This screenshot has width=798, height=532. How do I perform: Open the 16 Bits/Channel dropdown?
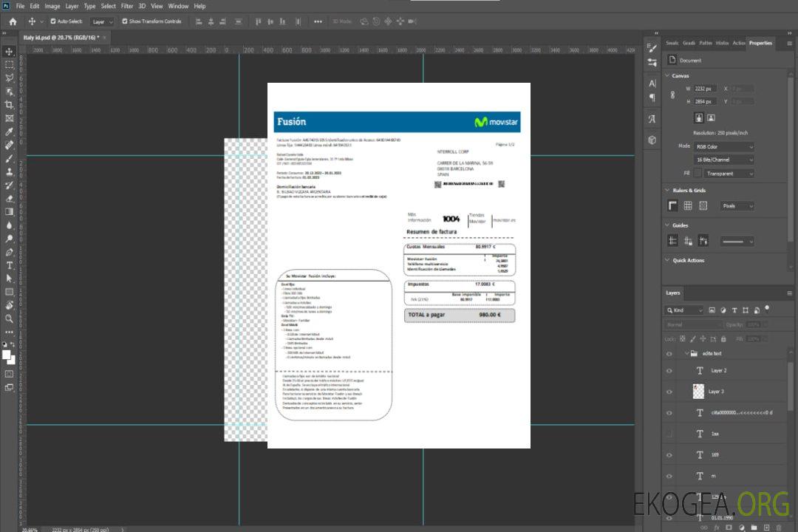click(724, 160)
